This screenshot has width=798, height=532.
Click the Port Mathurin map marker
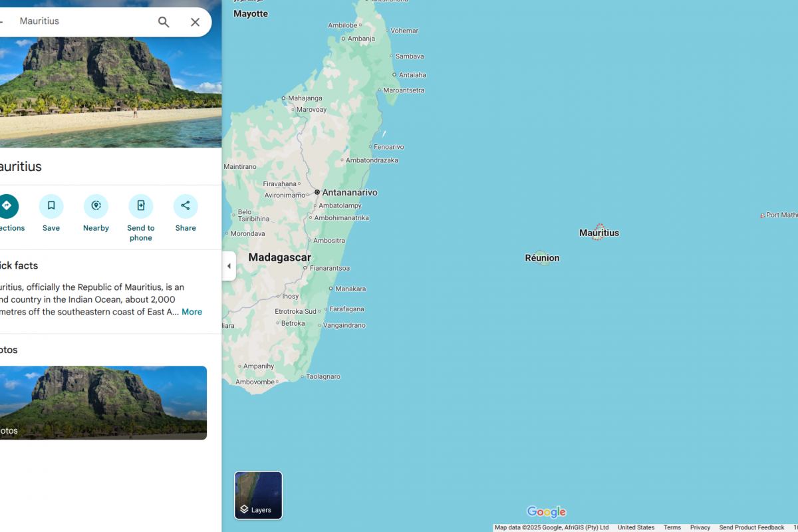click(x=763, y=215)
